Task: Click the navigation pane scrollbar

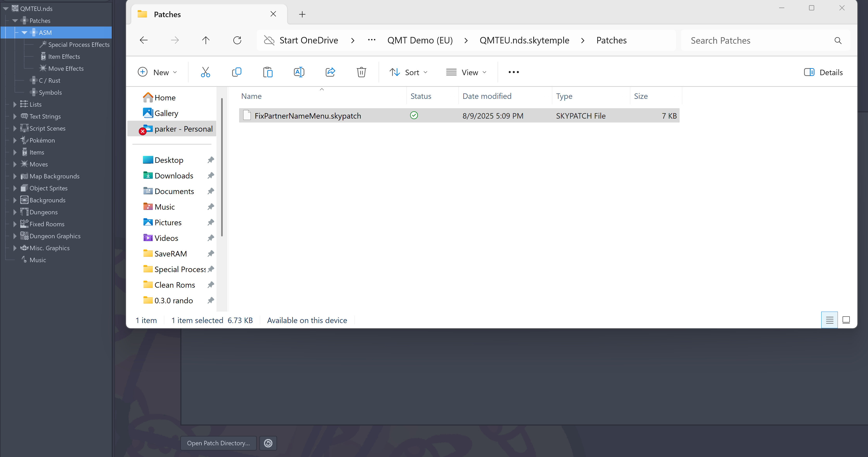Action: [x=222, y=167]
